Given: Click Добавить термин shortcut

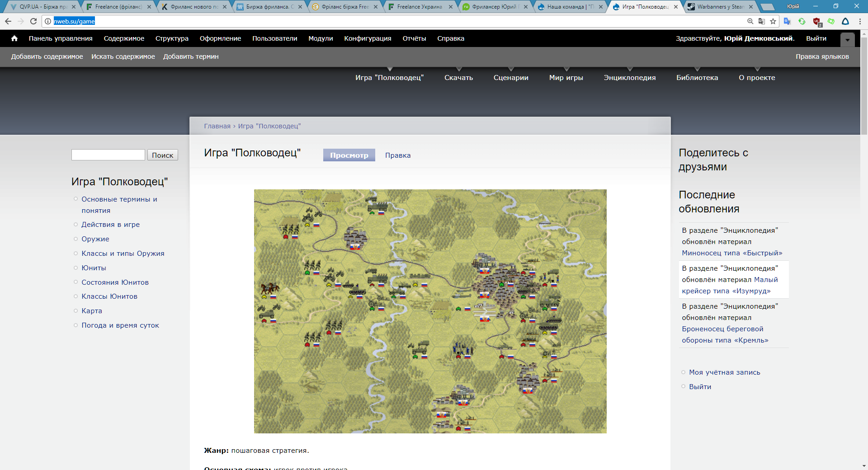Looking at the screenshot, I should coord(191,56).
